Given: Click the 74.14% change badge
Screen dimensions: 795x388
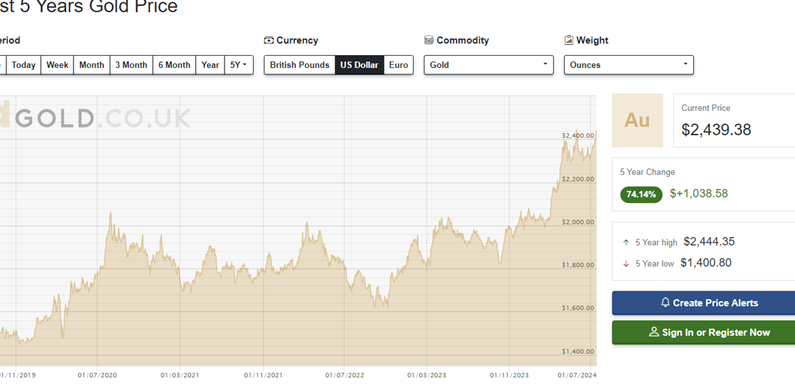Looking at the screenshot, I should (x=641, y=194).
